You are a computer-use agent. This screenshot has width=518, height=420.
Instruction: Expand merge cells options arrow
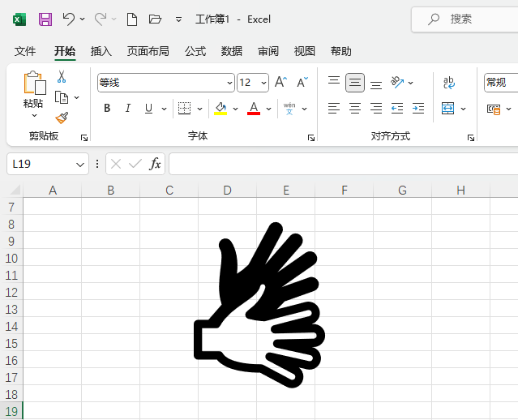click(x=463, y=109)
